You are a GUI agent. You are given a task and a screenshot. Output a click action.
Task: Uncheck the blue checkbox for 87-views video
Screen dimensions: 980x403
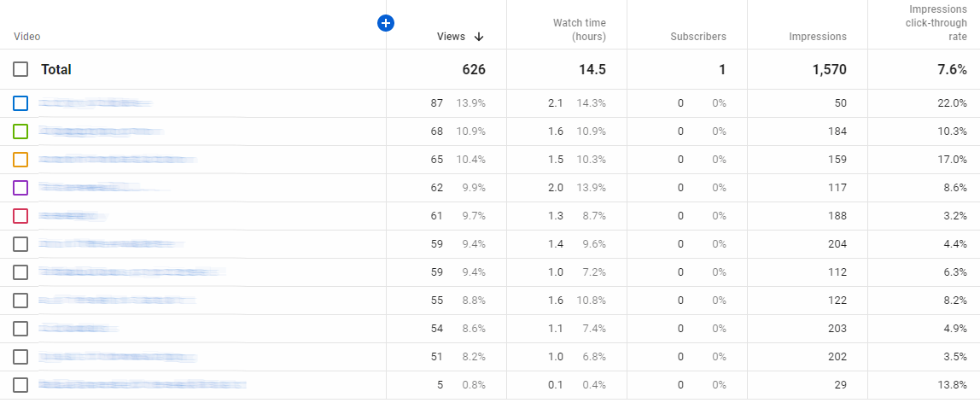coord(20,103)
